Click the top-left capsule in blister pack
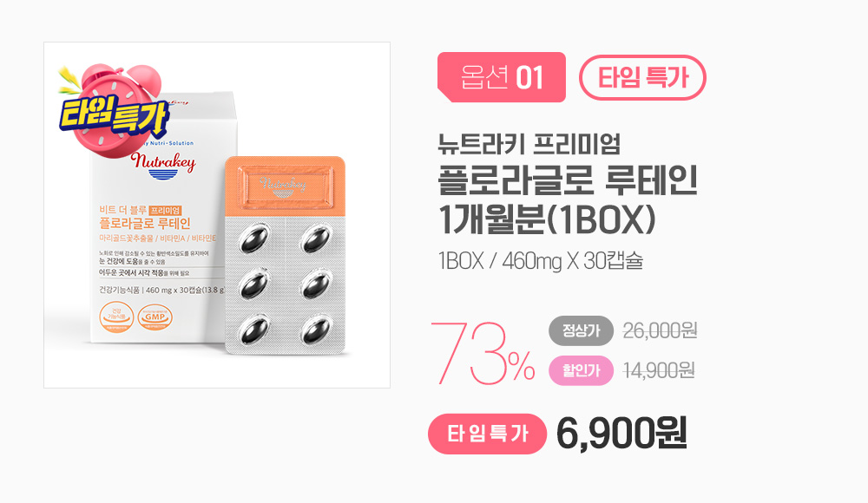This screenshot has width=868, height=503. 254,238
